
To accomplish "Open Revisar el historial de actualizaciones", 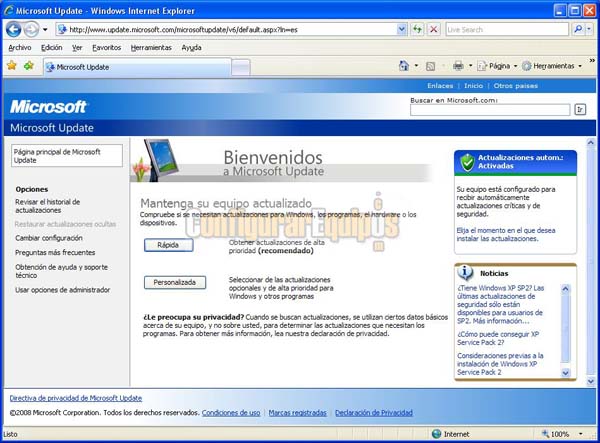I will click(47, 206).
